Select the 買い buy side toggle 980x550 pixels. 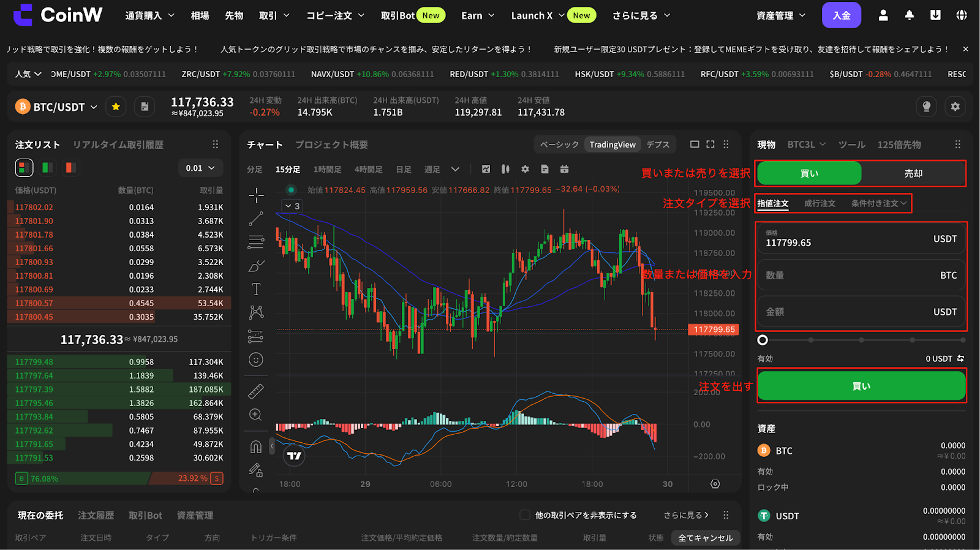click(x=809, y=173)
